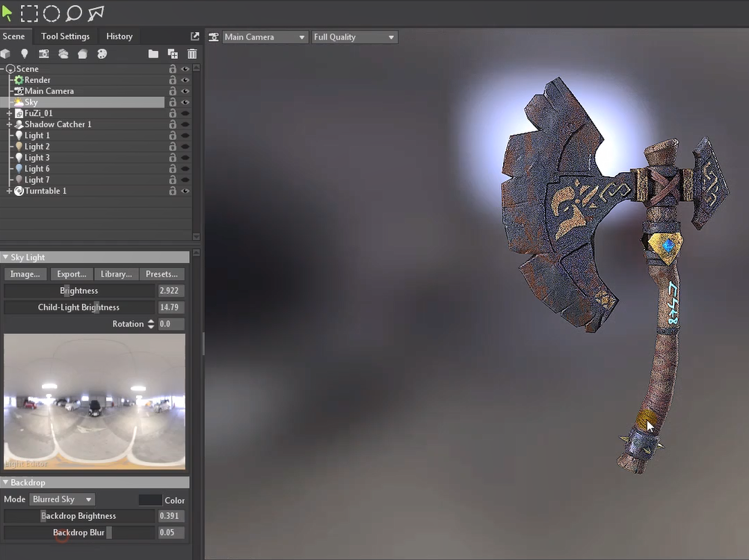Select the lasso selection tool
The image size is (749, 560).
tap(73, 13)
